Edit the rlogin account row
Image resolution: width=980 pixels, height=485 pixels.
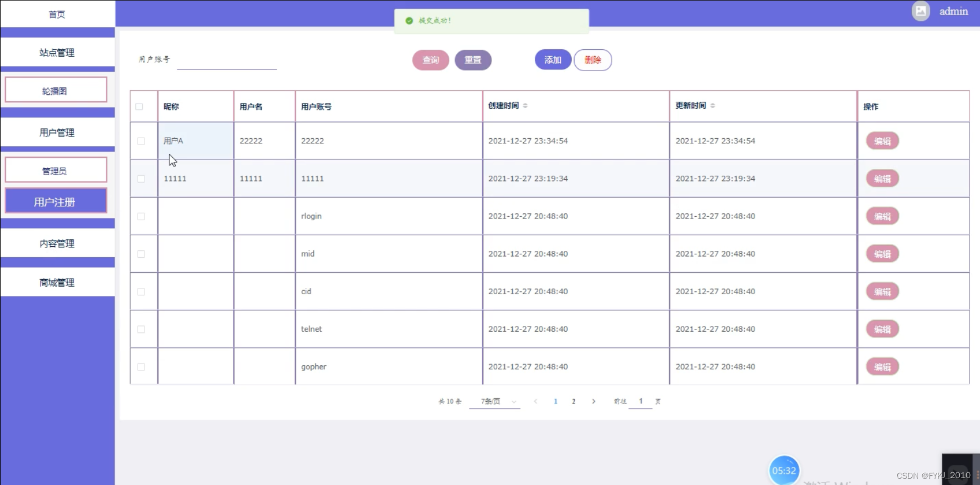pyautogui.click(x=882, y=216)
